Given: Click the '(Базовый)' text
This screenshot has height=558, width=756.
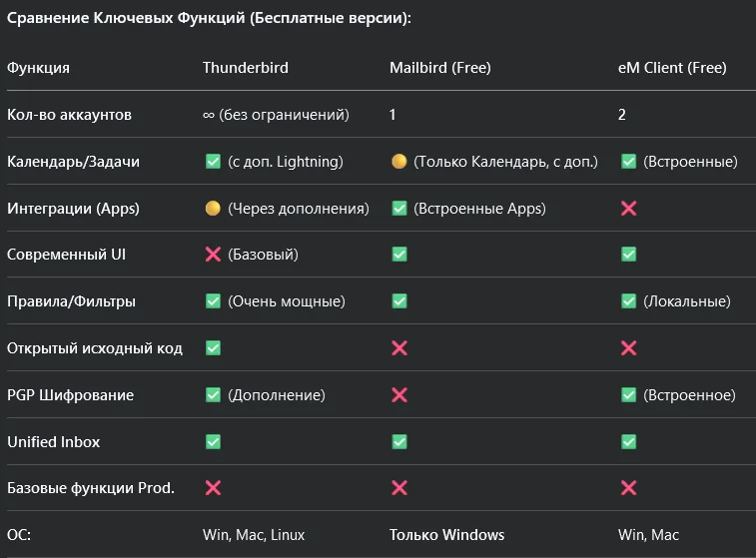Looking at the screenshot, I should click(x=263, y=254).
